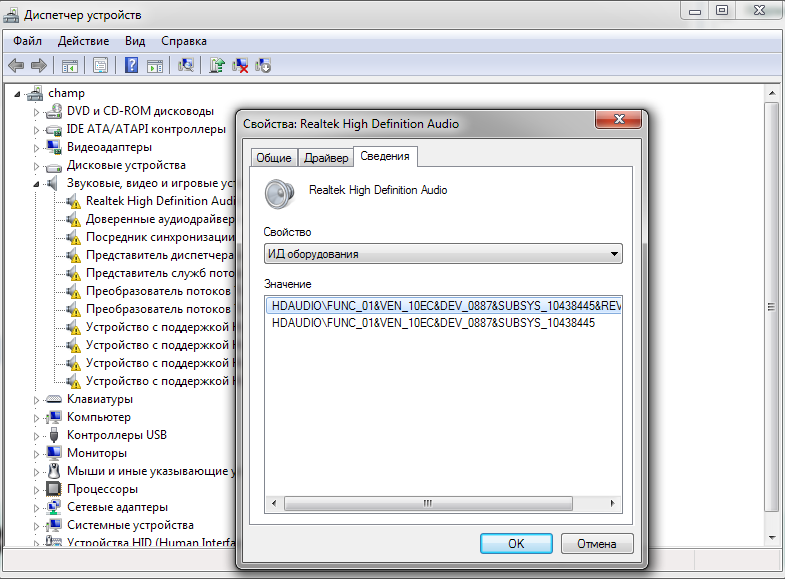Select Представитель служб потоков tree item

pyautogui.click(x=160, y=273)
